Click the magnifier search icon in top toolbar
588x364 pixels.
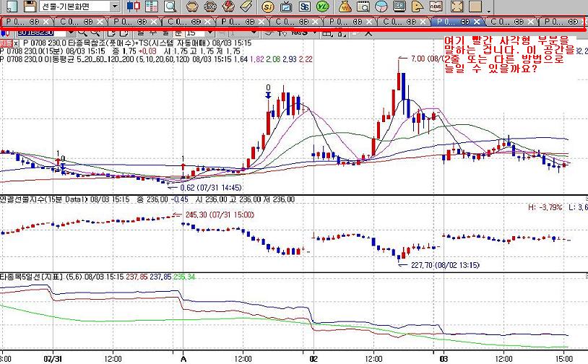(x=170, y=6)
